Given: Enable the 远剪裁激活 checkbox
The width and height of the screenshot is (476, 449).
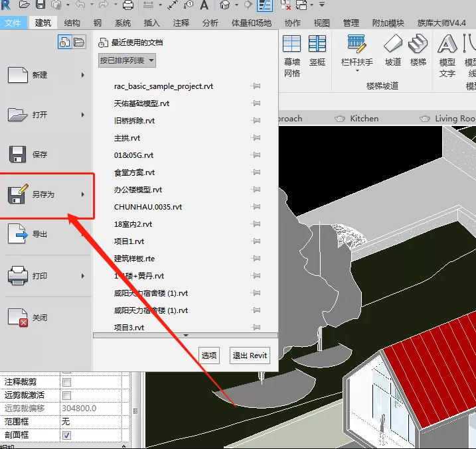Looking at the screenshot, I should pos(66,395).
